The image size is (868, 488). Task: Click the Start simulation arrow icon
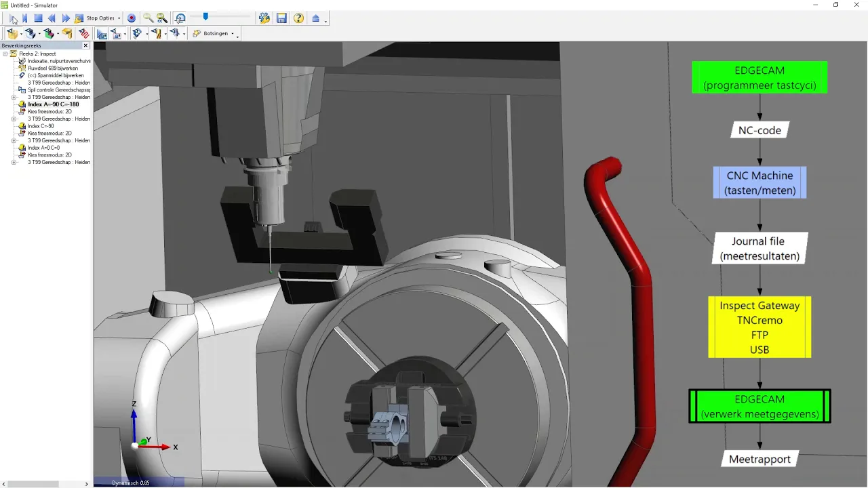click(x=14, y=18)
